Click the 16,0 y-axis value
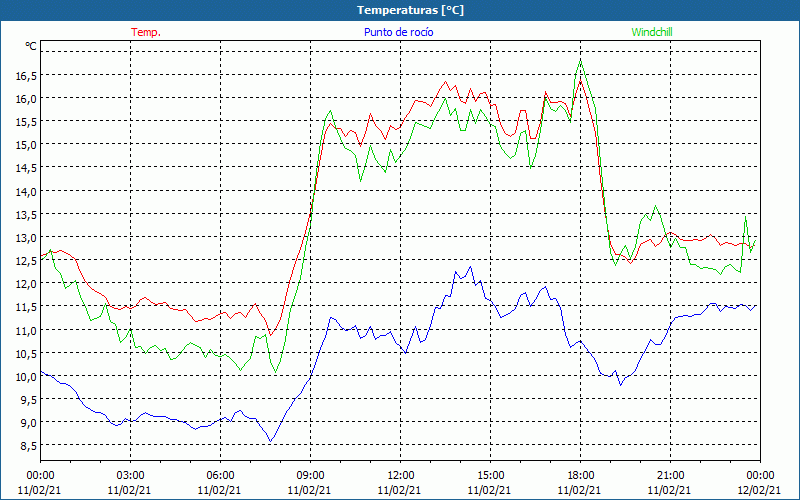The width and height of the screenshot is (800, 500). click(27, 99)
